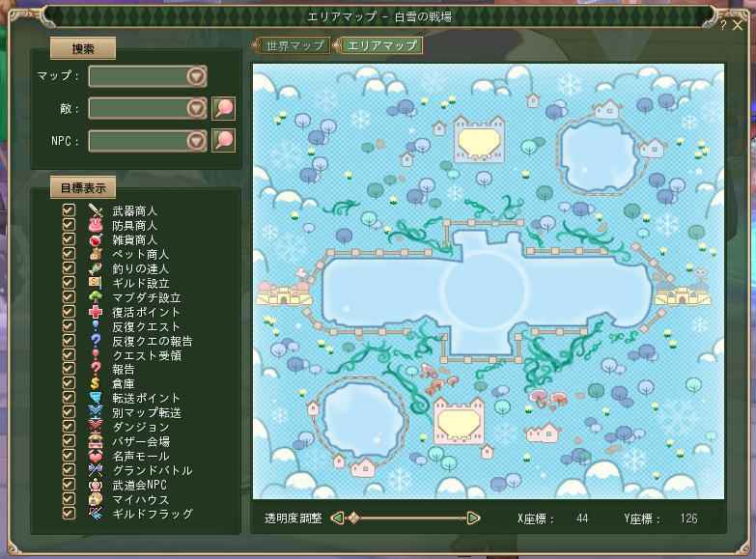Click the right arrow on transparency slider
The height and width of the screenshot is (559, 756).
(473, 518)
